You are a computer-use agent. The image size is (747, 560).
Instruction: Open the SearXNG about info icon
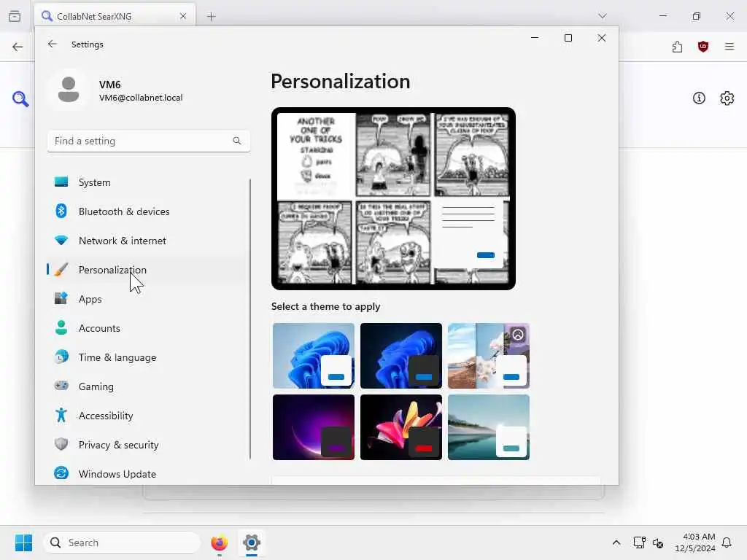coord(699,98)
